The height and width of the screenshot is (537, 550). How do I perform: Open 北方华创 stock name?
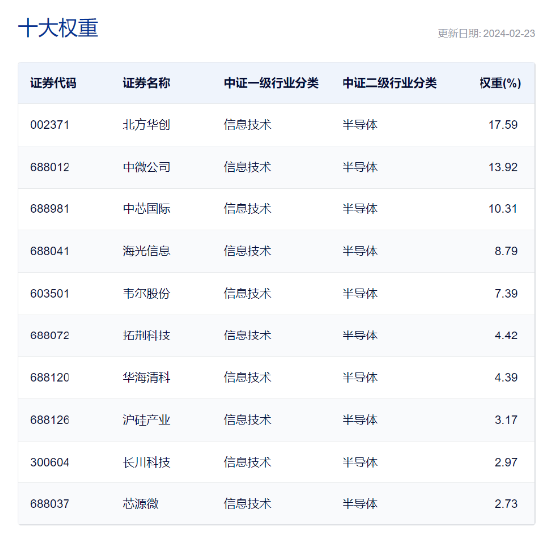tap(146, 125)
